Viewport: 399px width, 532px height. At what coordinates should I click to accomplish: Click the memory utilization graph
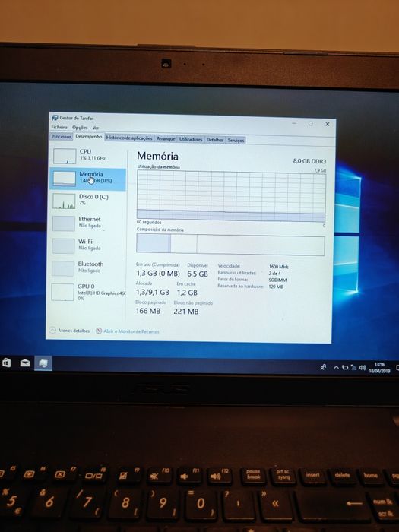(x=231, y=196)
